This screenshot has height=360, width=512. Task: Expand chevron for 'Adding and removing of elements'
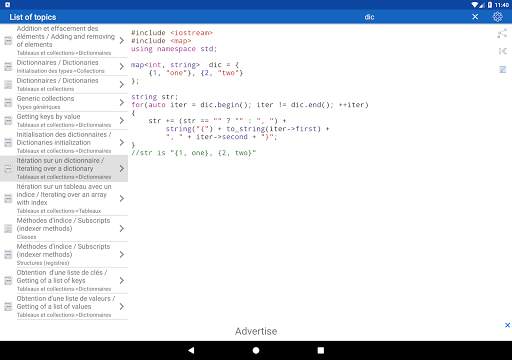click(x=122, y=40)
